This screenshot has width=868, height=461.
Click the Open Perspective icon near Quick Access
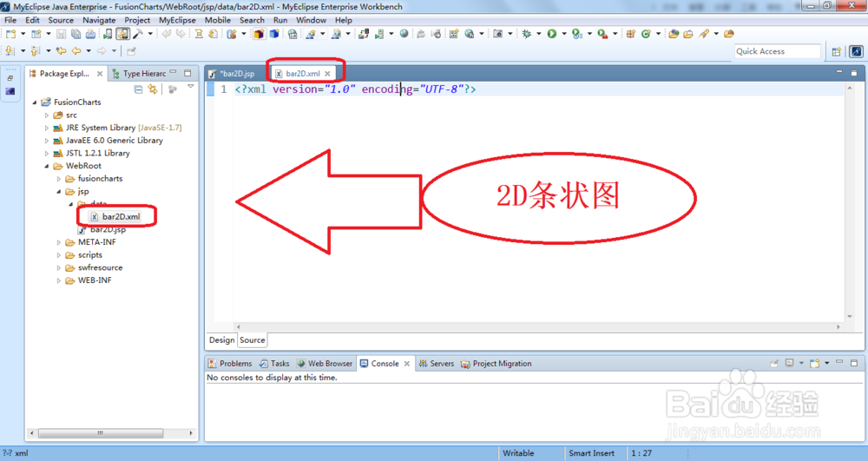click(837, 51)
